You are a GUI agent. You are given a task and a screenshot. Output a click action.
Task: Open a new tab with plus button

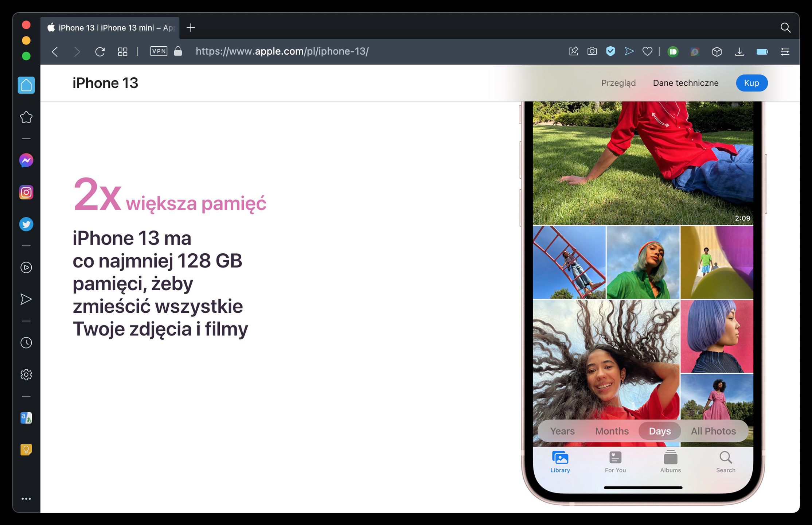[x=191, y=28]
